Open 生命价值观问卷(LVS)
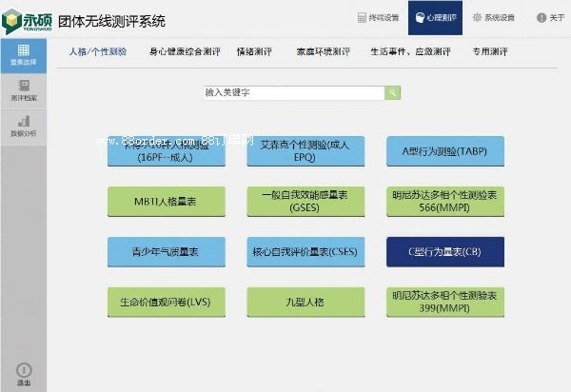Viewport: 571px width, 392px height. 166,303
